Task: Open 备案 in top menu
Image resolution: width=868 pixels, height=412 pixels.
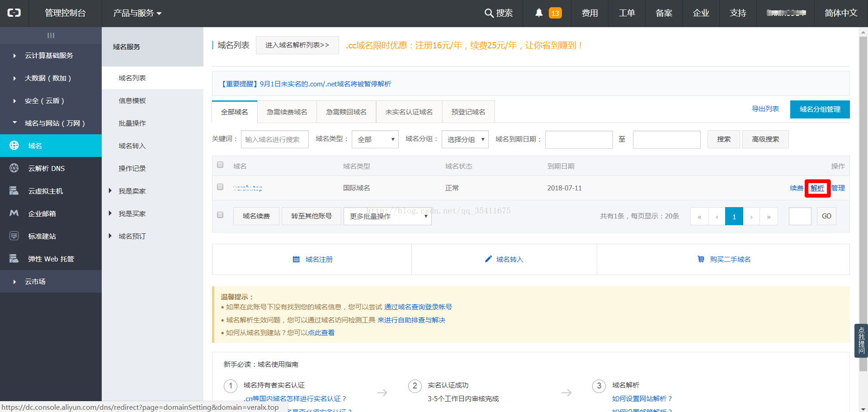Action: (664, 13)
